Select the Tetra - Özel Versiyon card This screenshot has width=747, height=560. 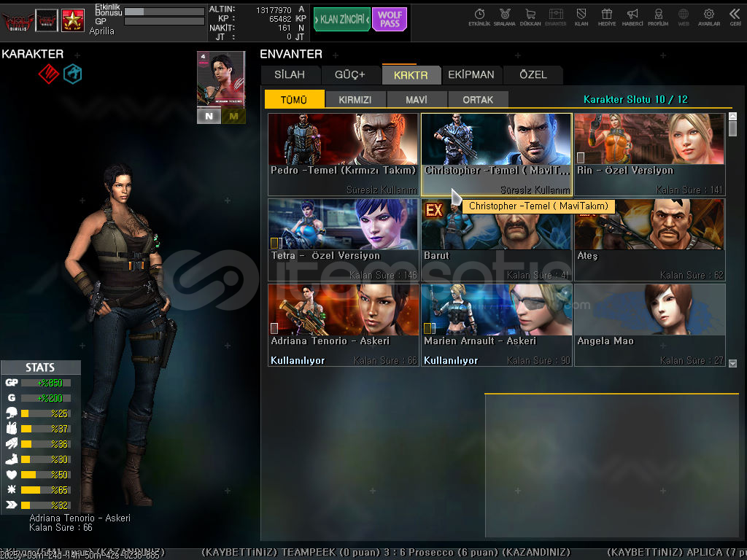[343, 240]
